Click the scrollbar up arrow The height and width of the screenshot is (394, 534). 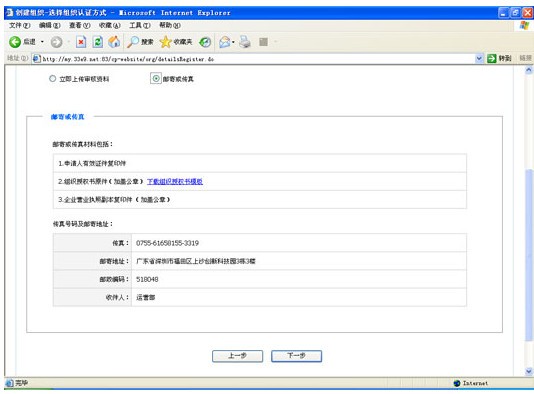click(529, 70)
